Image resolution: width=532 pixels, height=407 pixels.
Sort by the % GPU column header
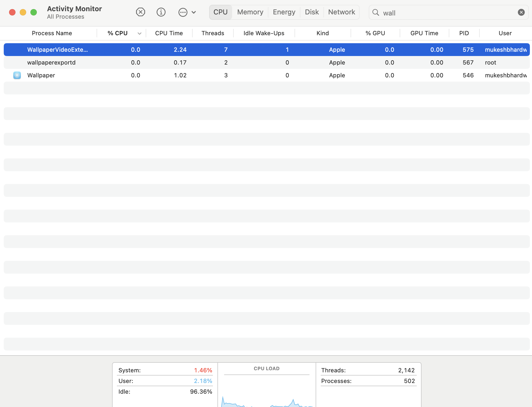(x=375, y=33)
